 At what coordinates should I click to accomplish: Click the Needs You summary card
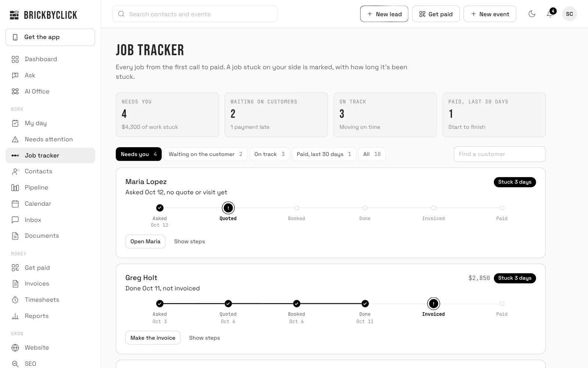168,115
